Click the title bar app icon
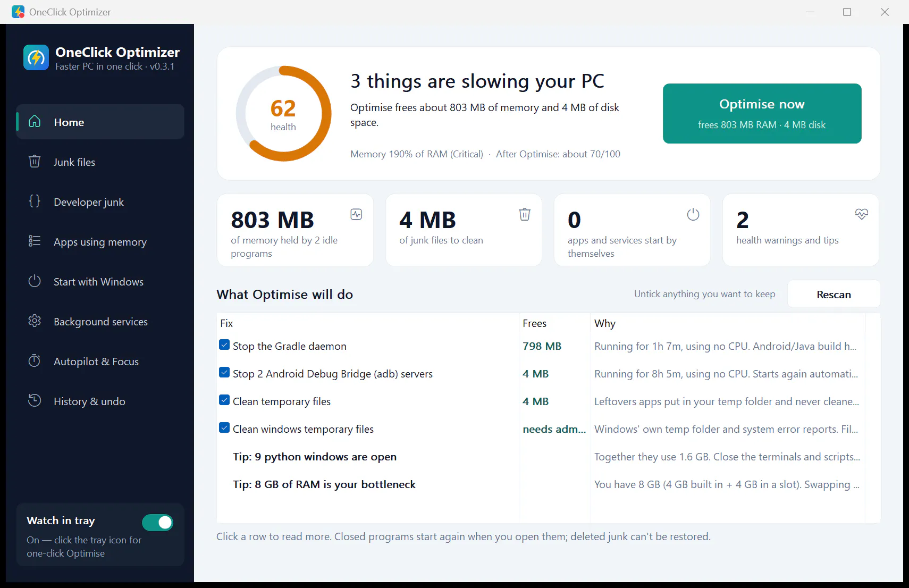This screenshot has width=909, height=588. (18, 12)
